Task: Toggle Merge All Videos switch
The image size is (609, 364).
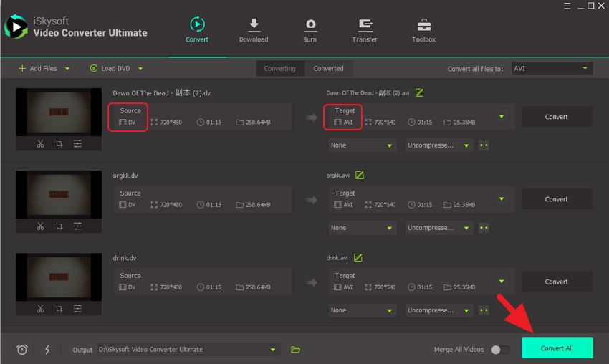Action: (x=500, y=350)
